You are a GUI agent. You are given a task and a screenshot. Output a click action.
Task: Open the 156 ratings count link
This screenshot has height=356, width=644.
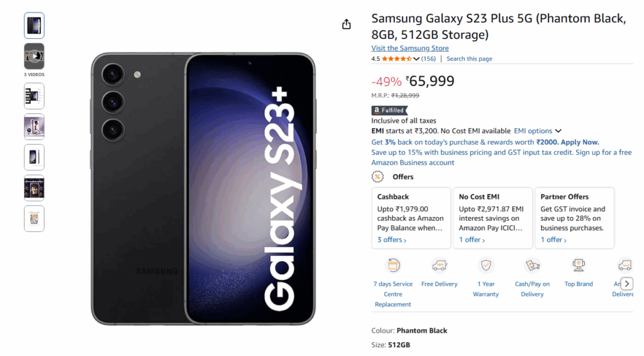pyautogui.click(x=428, y=58)
